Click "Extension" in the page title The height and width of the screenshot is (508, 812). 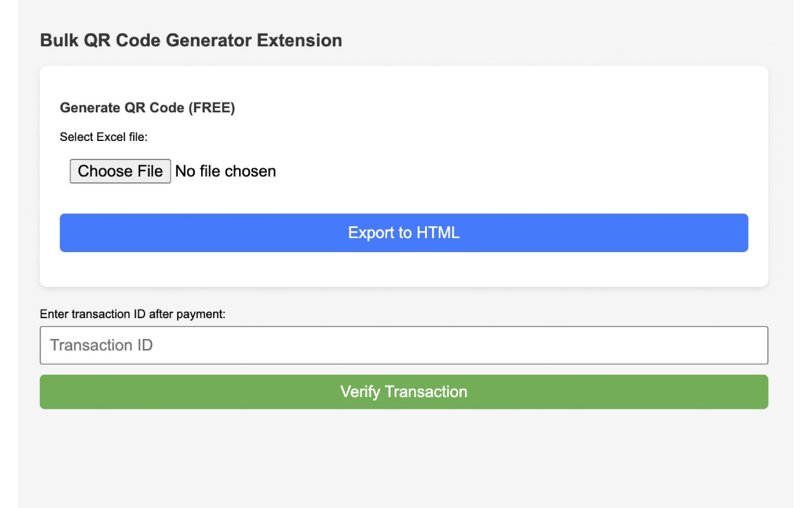tap(299, 40)
